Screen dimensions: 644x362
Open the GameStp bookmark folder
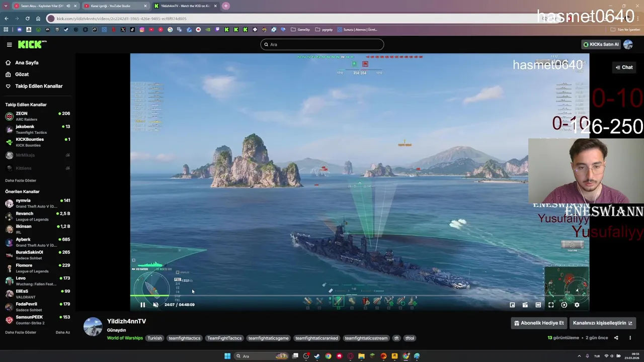click(300, 30)
